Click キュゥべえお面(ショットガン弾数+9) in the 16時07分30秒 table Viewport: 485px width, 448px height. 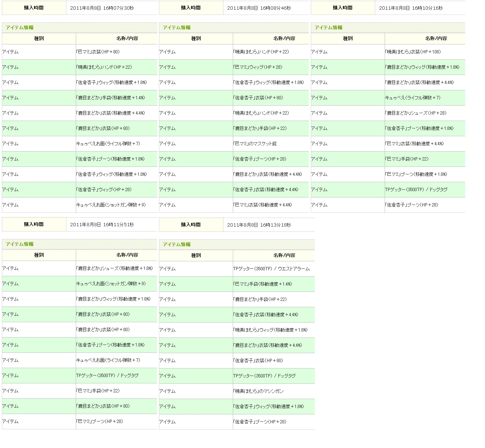(x=111, y=205)
